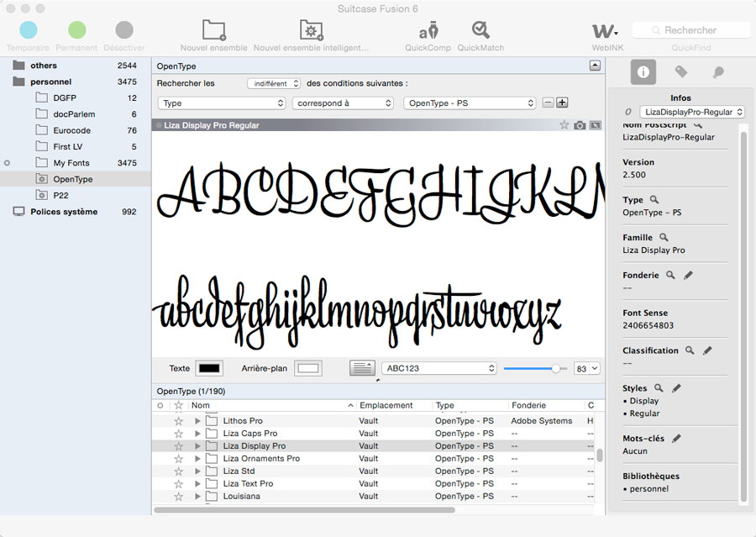Click the text alignment preview button

point(362,368)
